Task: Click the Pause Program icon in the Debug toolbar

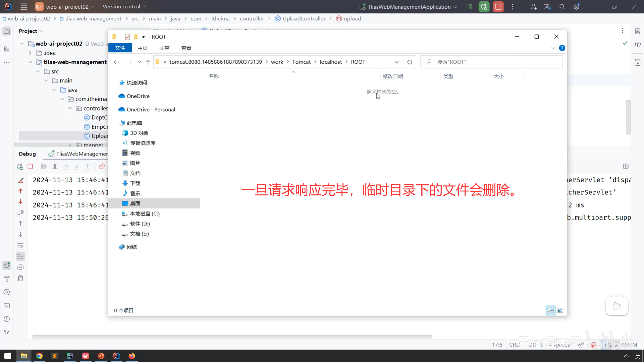Action: (55, 167)
